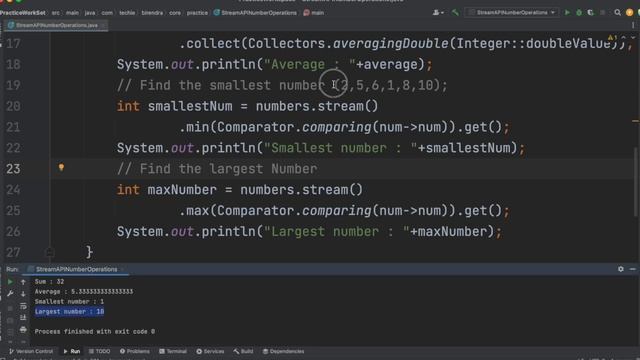Viewport: 640px width, 360px height.
Task: Click the main method breadcrumb
Action: tap(313, 13)
